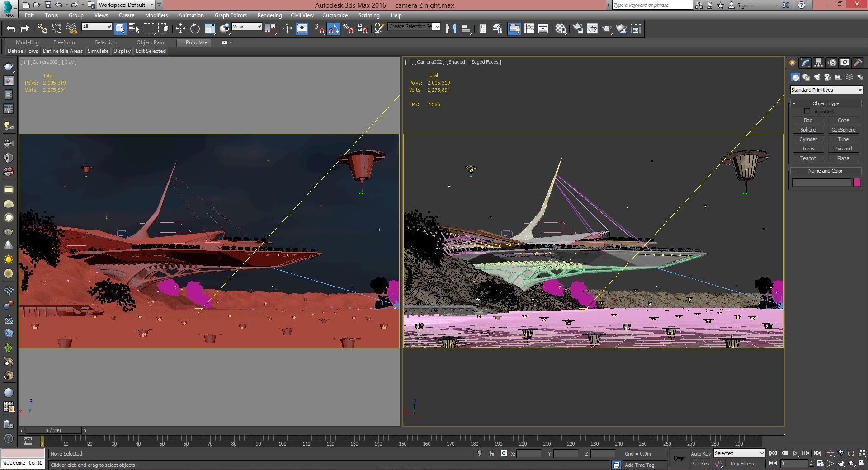Screen dimensions: 868x470
Task: Click the Align tool icon
Action: tap(465, 28)
